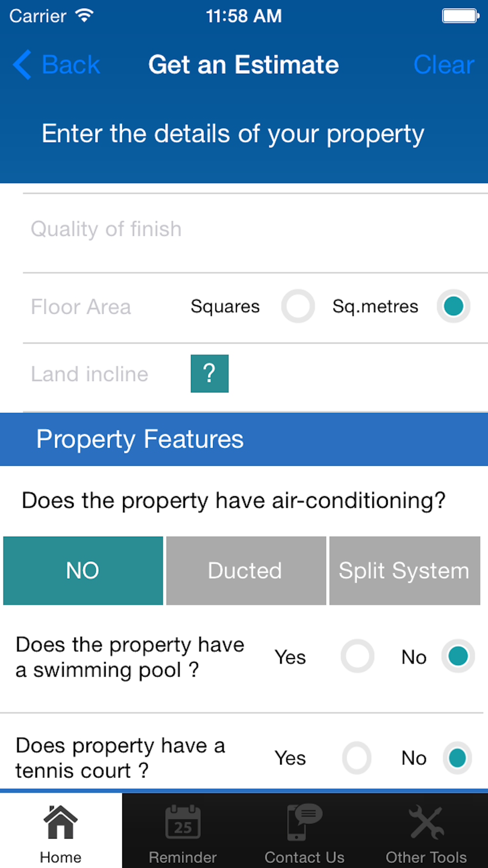Choose No for swimming pool
The height and width of the screenshot is (868, 488).
458,656
